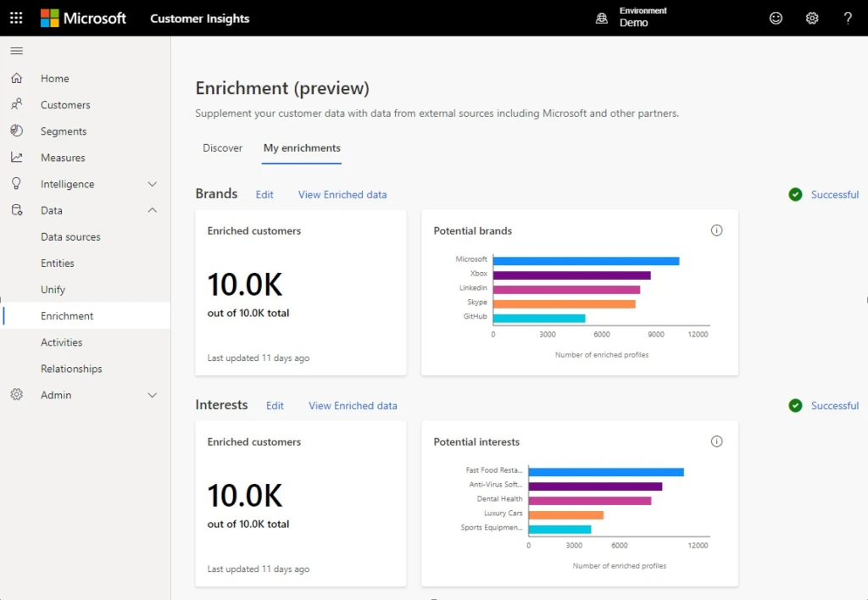Collapse the Data section
Viewport: 868px width, 600px height.
pyautogui.click(x=152, y=210)
